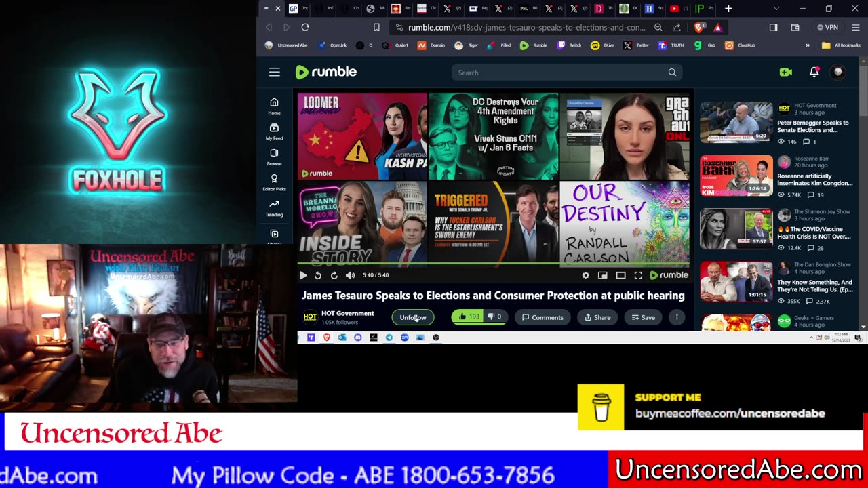Open the user profile avatar menu

[838, 72]
